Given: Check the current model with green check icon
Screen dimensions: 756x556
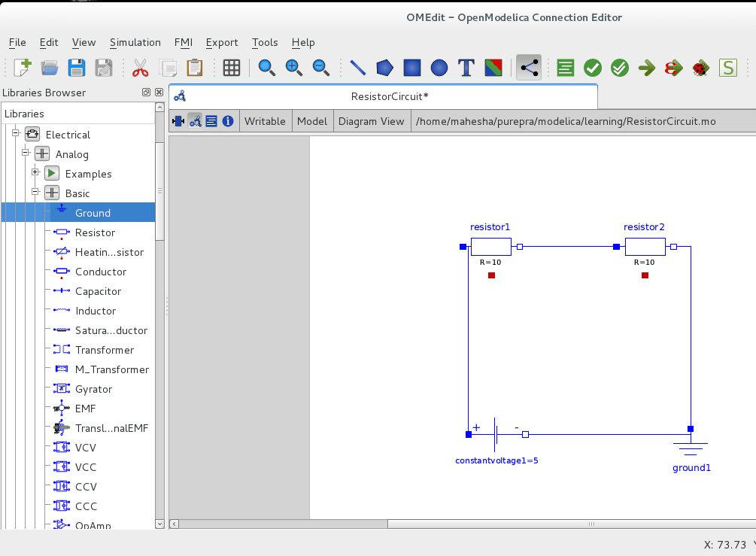Looking at the screenshot, I should tap(592, 67).
